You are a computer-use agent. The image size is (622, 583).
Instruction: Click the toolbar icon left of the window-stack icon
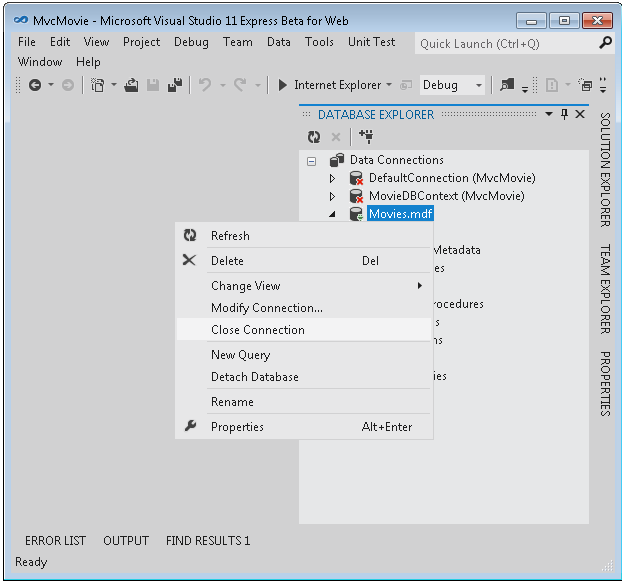point(552,85)
